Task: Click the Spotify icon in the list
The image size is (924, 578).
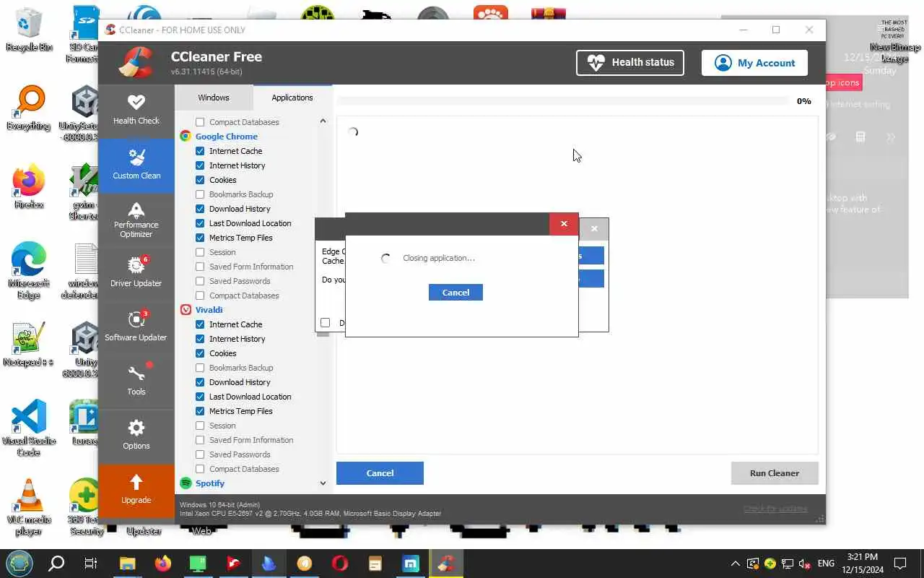Action: point(186,483)
